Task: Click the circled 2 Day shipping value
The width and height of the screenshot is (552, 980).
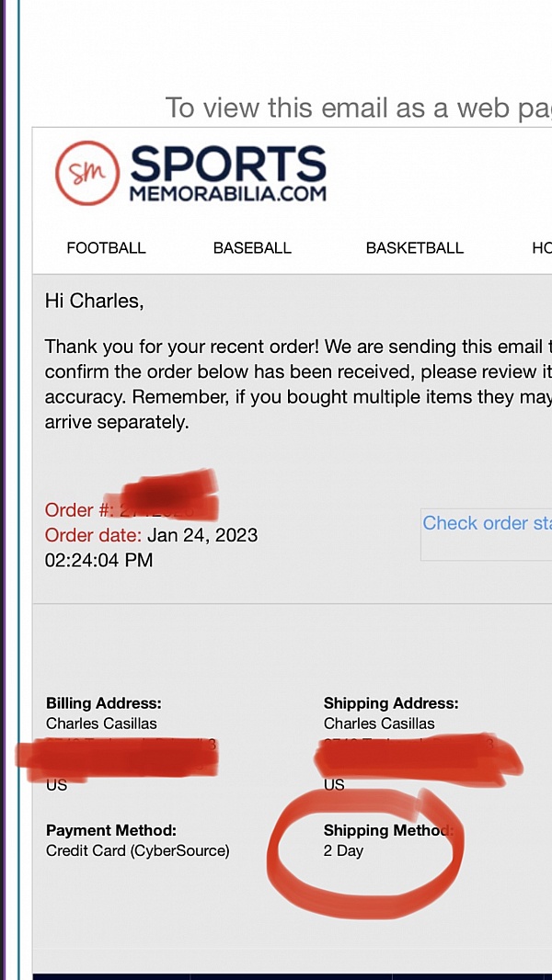Action: 343,850
